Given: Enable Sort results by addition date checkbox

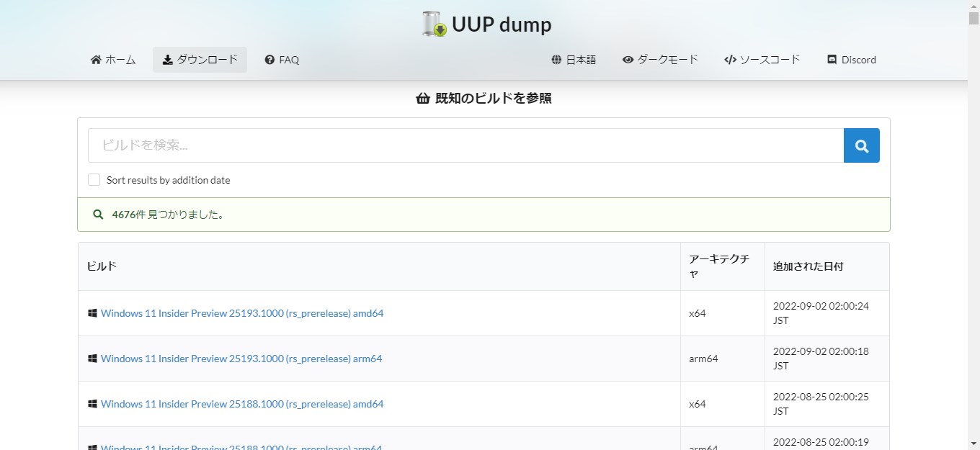Looking at the screenshot, I should (x=94, y=180).
